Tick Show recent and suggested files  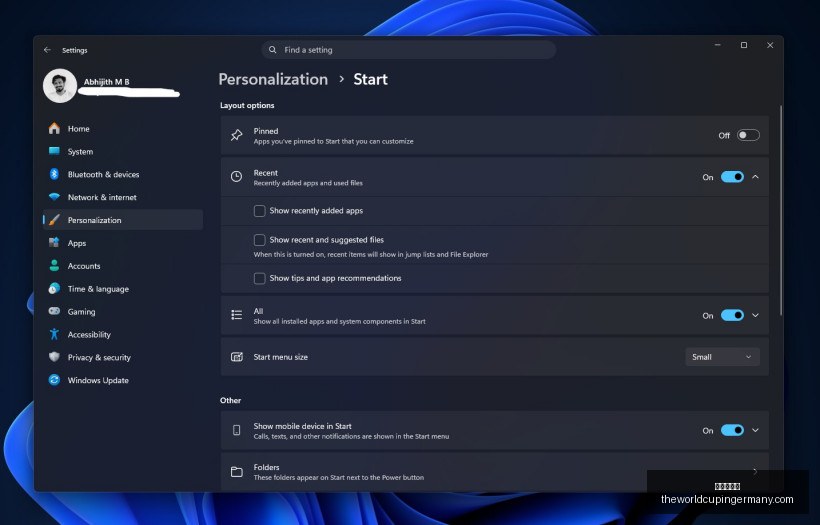259,240
